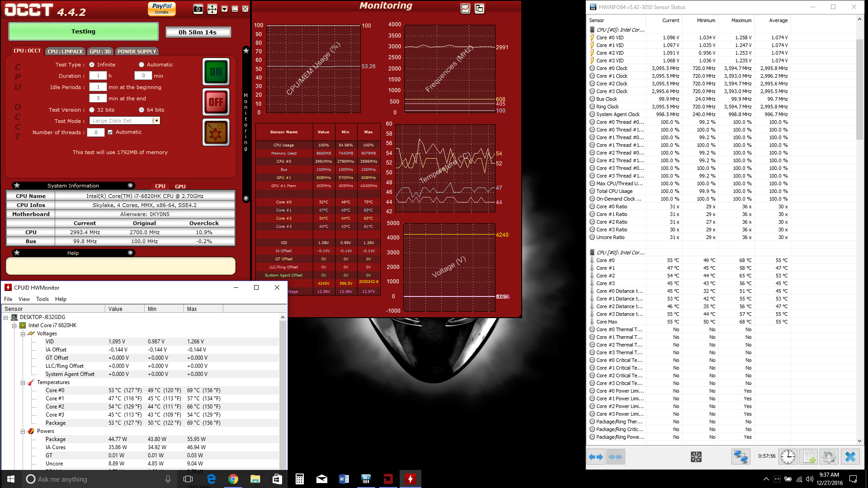Click the Duration minutes input field
The width and height of the screenshot is (868, 488).
[143, 76]
